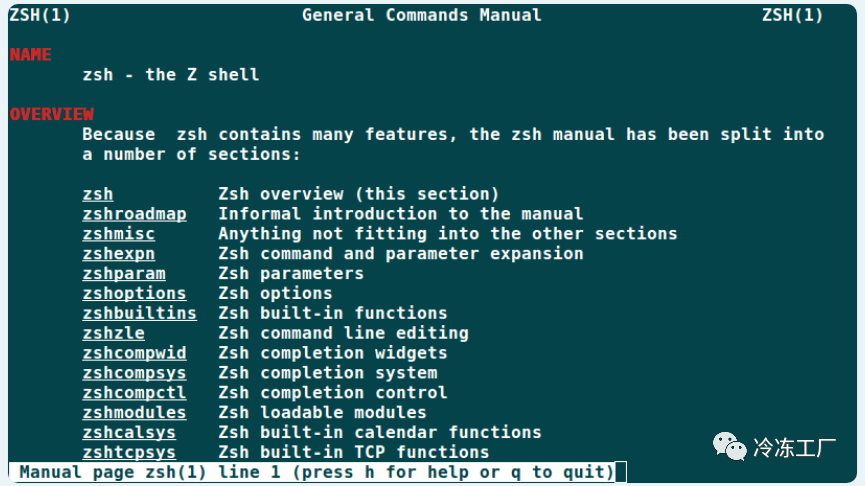Click the zshcalsys underlined entry
This screenshot has width=865, height=486.
(129, 432)
